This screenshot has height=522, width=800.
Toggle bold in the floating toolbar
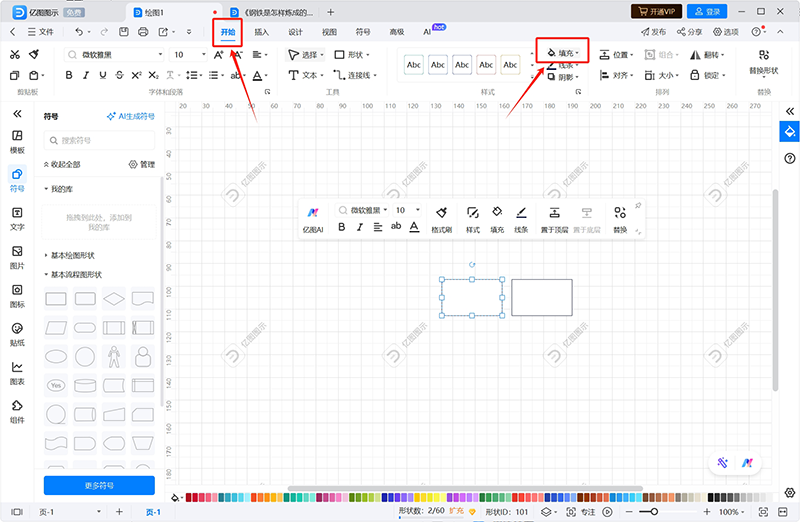click(x=342, y=227)
